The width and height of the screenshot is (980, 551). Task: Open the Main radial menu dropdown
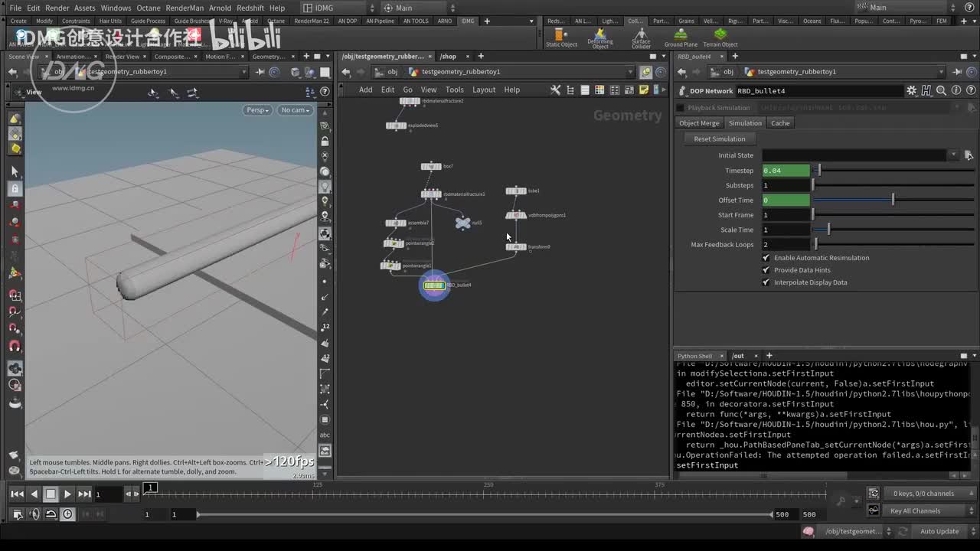[x=419, y=8]
